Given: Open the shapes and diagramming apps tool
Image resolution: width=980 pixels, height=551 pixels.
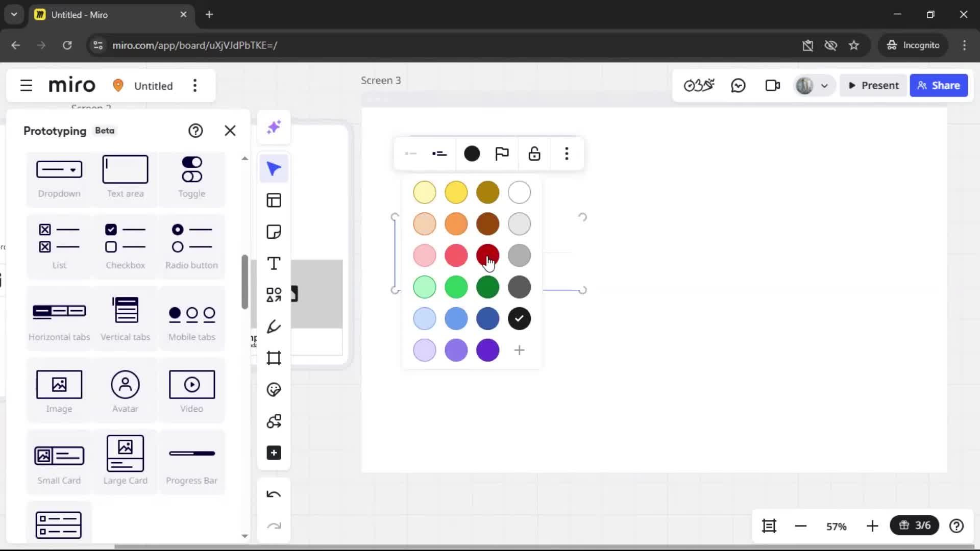Looking at the screenshot, I should click(274, 421).
